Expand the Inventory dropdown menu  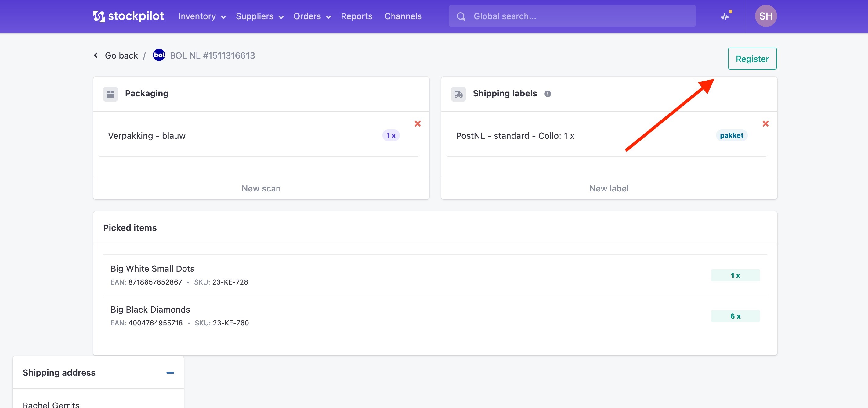[x=202, y=16]
